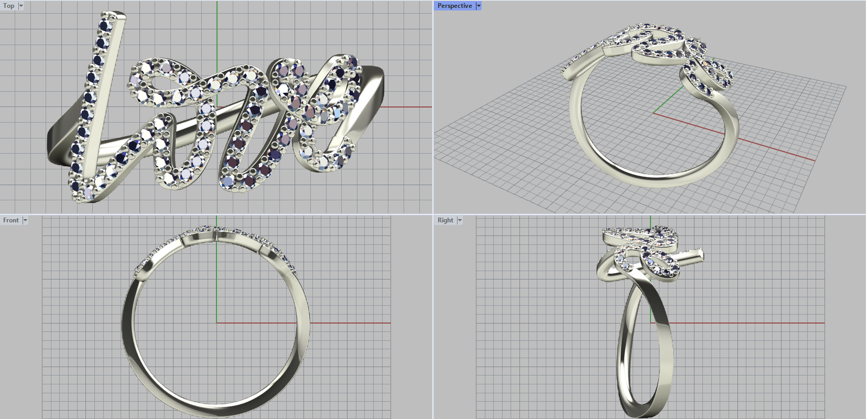
Task: Open the Front viewport dropdown arrow
Action: click(25, 220)
